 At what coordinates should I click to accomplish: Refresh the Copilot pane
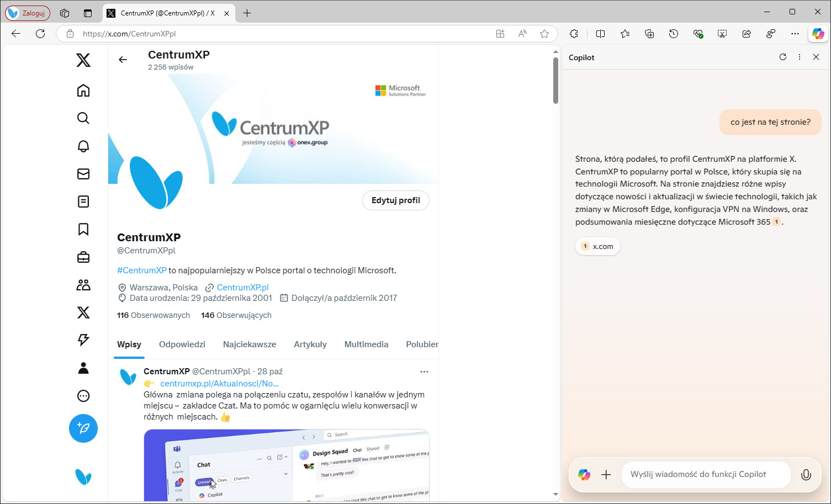[x=783, y=57]
